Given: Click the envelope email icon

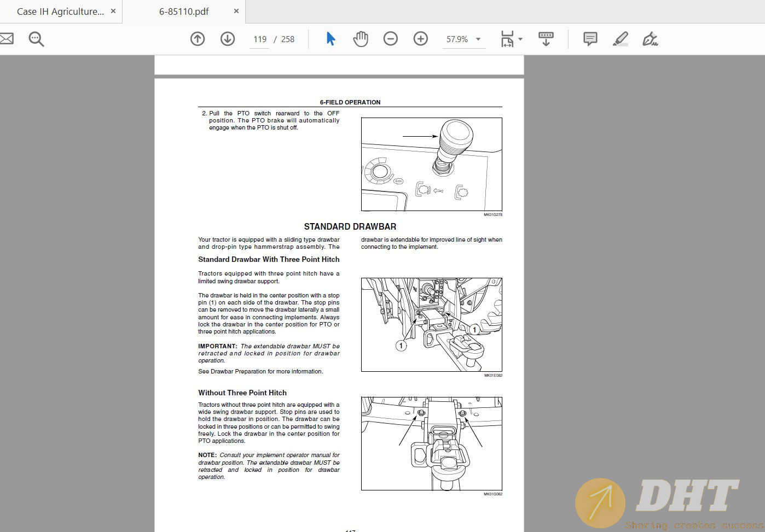Looking at the screenshot, I should (x=6, y=39).
